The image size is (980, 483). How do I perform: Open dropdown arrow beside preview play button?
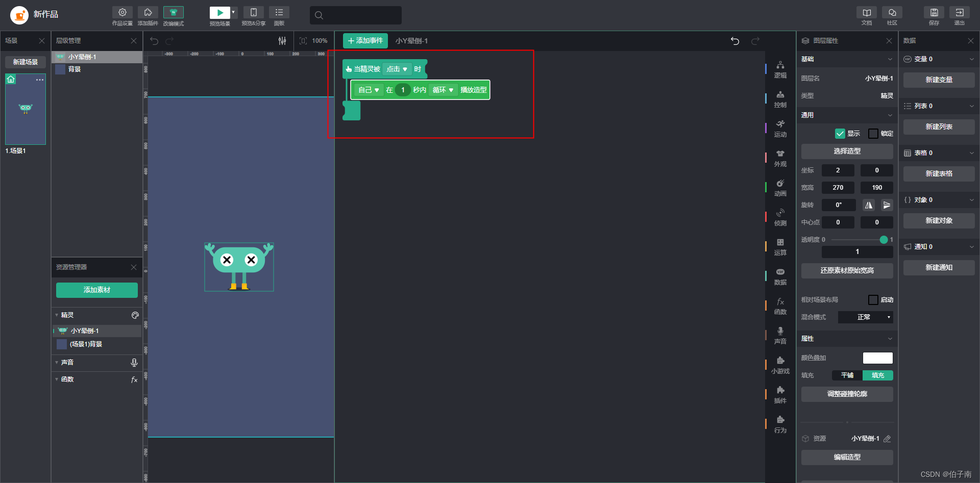tap(233, 12)
